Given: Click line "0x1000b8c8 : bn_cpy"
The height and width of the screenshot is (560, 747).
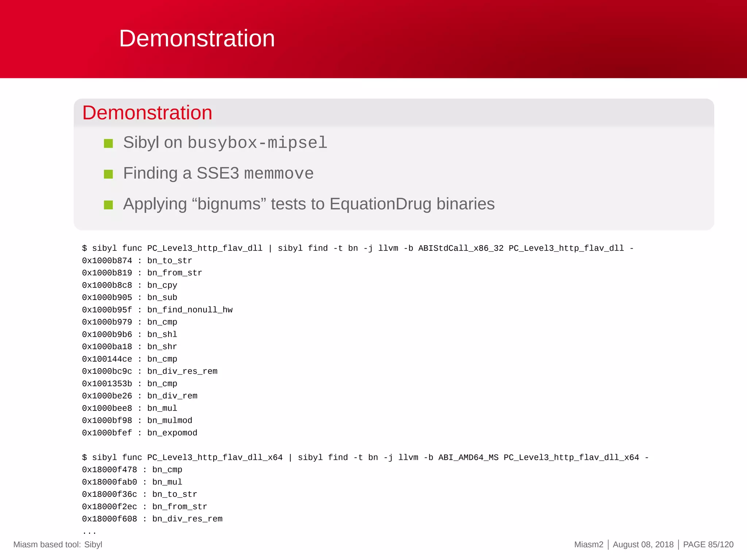Looking at the screenshot, I should [x=129, y=285].
